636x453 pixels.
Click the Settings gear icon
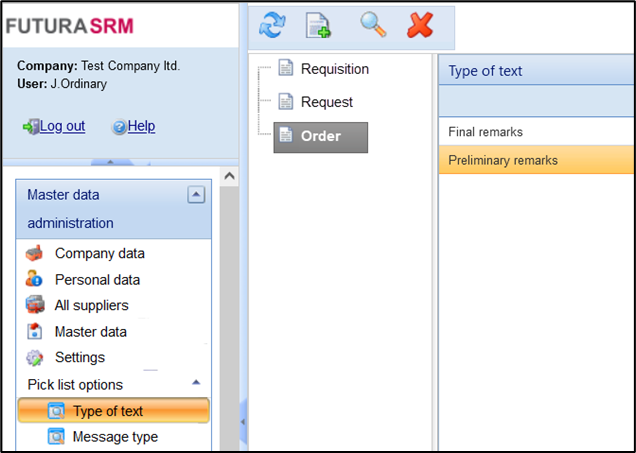pos(35,358)
